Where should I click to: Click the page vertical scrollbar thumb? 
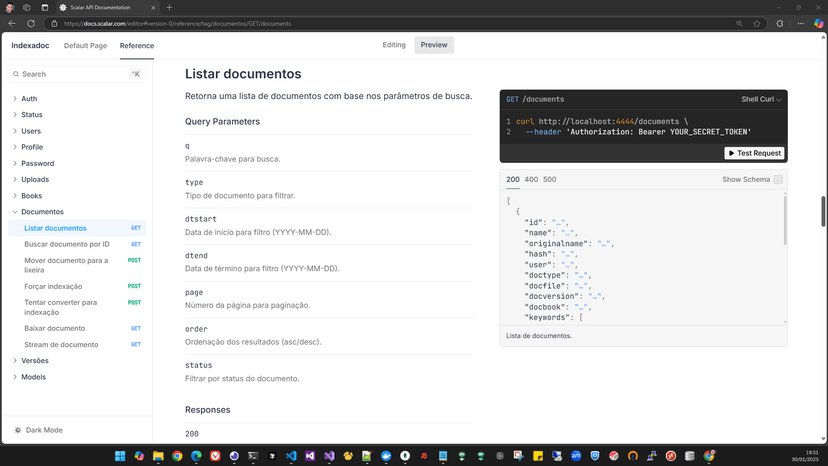pyautogui.click(x=823, y=211)
